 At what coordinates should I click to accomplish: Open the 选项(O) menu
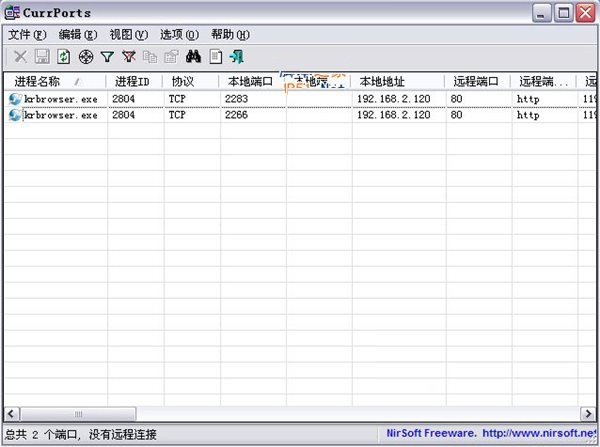179,35
